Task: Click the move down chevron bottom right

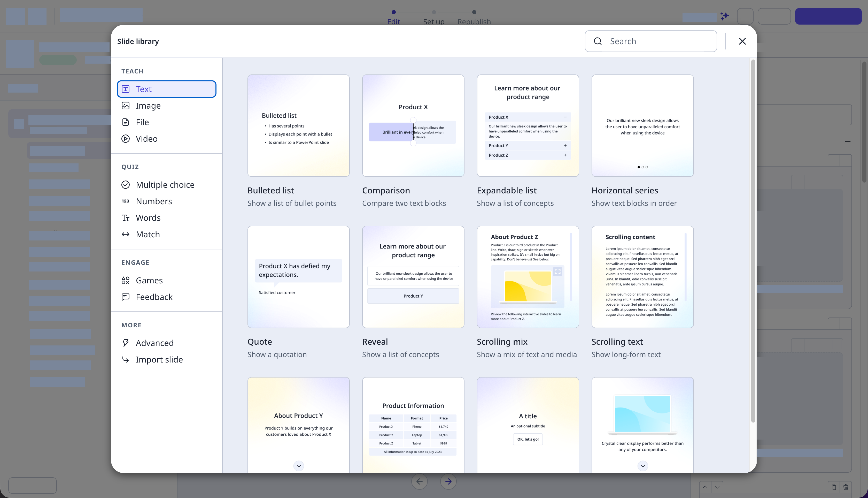Action: point(717,487)
